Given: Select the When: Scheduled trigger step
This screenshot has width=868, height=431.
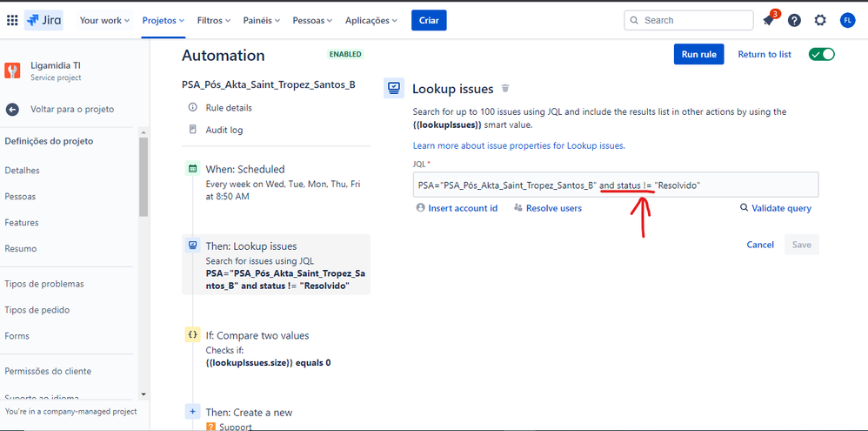Looking at the screenshot, I should coord(276,182).
